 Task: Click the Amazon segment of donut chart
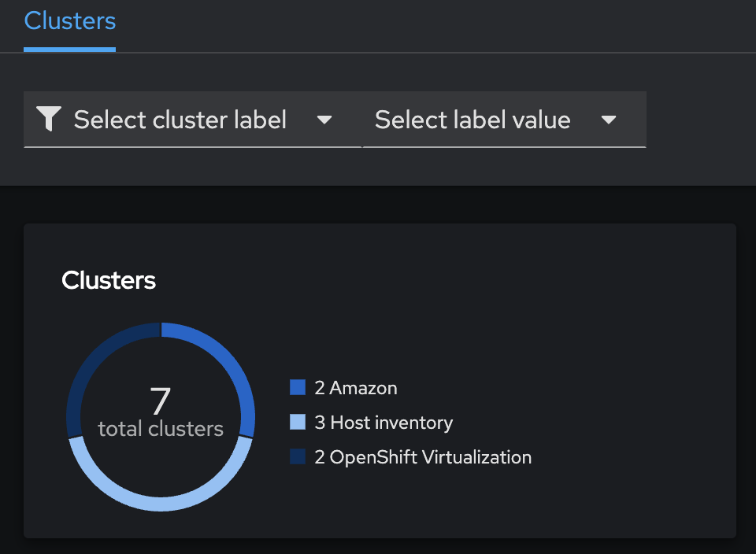228,363
